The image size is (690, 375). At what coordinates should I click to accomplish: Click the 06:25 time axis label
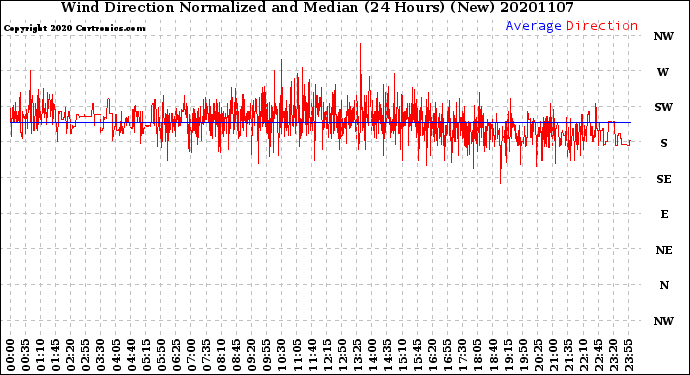(176, 355)
